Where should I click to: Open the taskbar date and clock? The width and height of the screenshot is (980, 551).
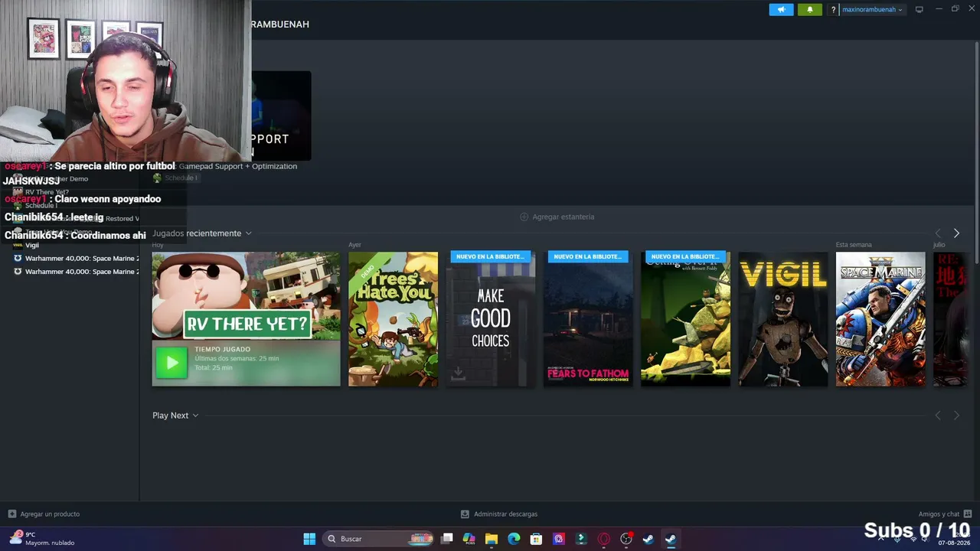[x=954, y=539]
